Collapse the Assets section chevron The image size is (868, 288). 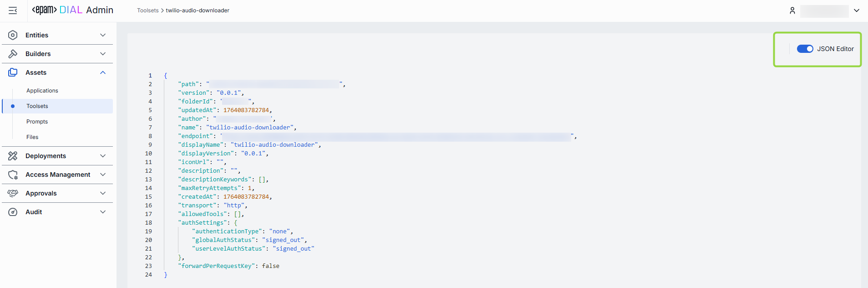point(103,72)
